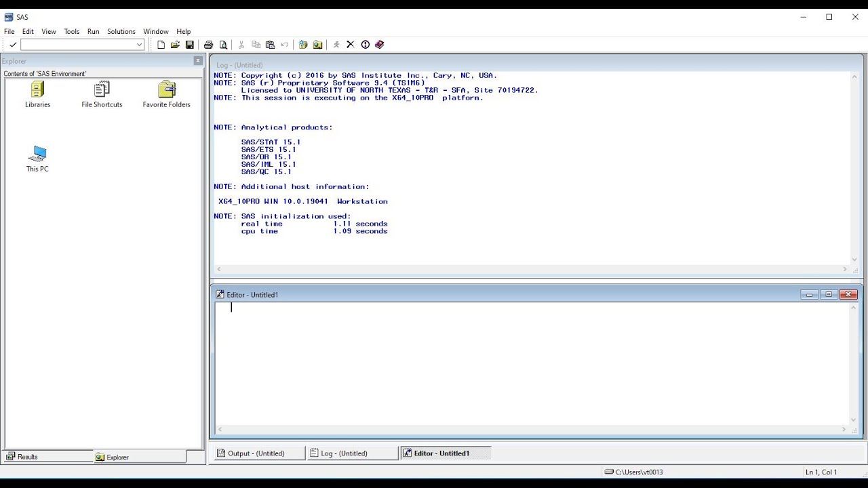Click the Editor scroll up arrow
868x488 pixels.
point(854,307)
